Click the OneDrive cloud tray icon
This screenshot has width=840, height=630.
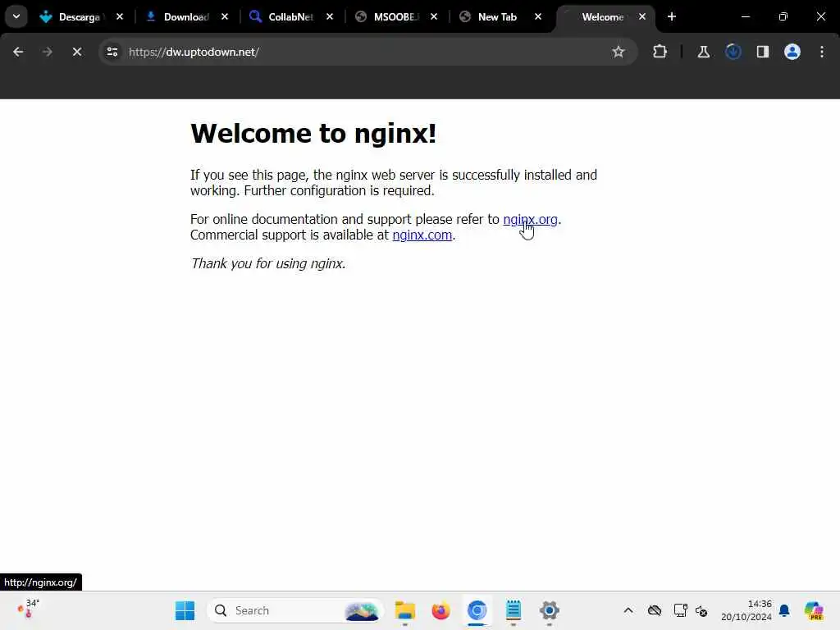[655, 610]
